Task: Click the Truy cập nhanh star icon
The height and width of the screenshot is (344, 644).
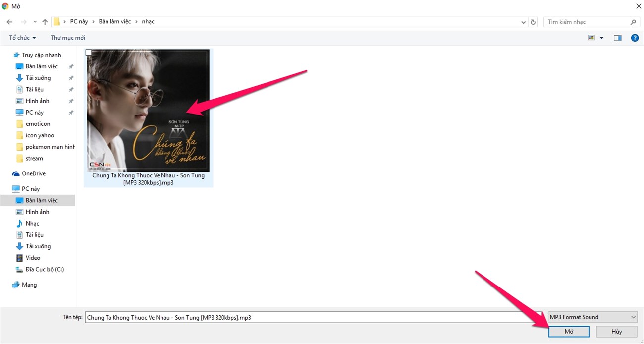Action: pyautogui.click(x=16, y=55)
